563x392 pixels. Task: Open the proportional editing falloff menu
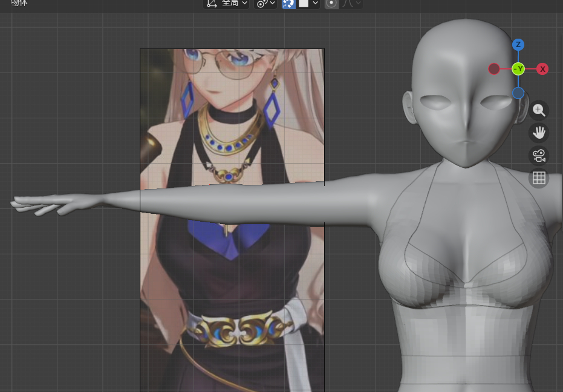pos(352,4)
